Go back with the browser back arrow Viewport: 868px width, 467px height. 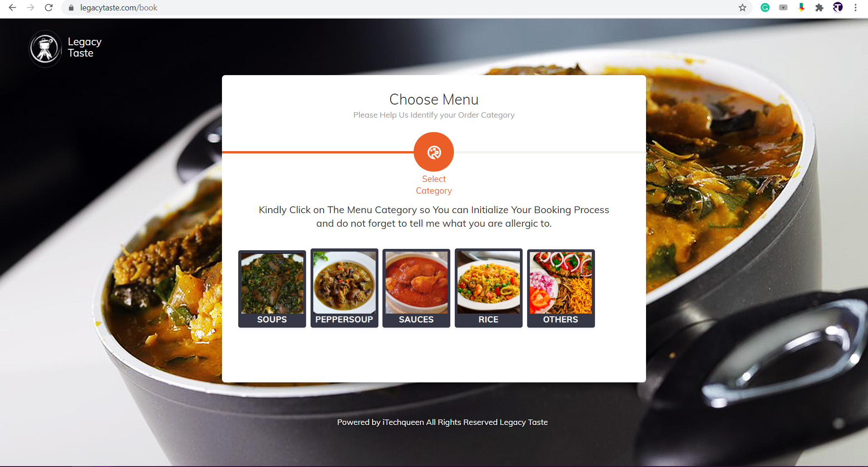coord(12,8)
